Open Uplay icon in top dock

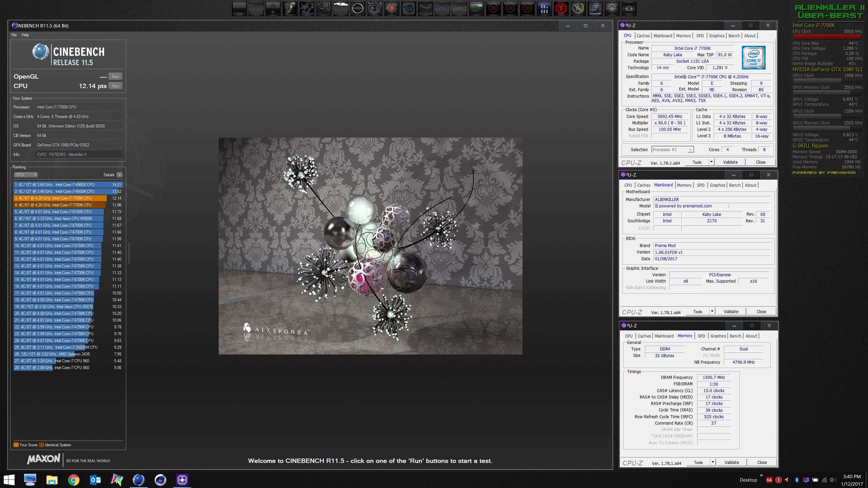point(409,8)
